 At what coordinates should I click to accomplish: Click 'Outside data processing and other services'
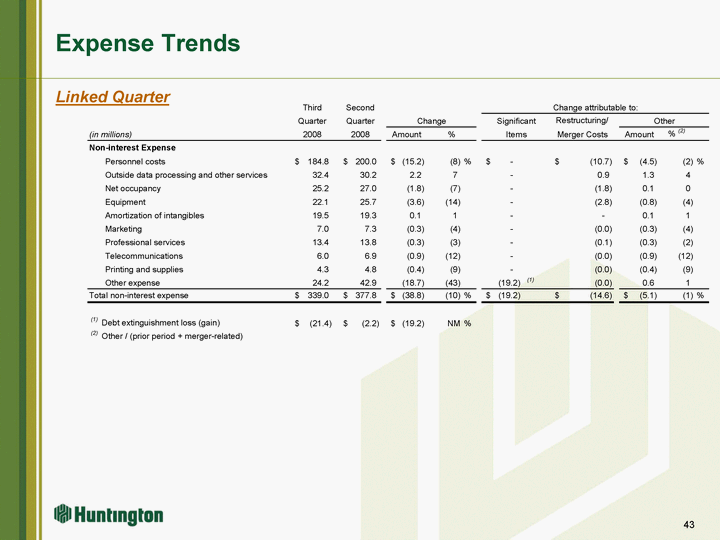(186, 175)
